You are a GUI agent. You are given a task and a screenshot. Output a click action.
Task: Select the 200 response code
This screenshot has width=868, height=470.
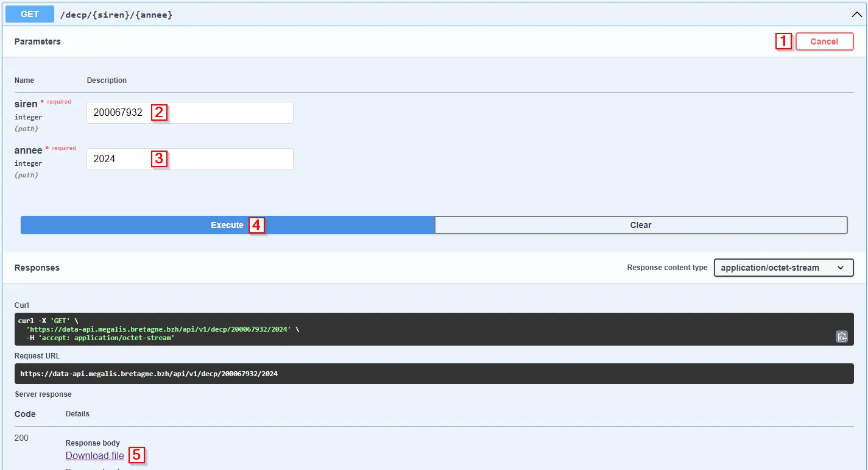(21, 438)
